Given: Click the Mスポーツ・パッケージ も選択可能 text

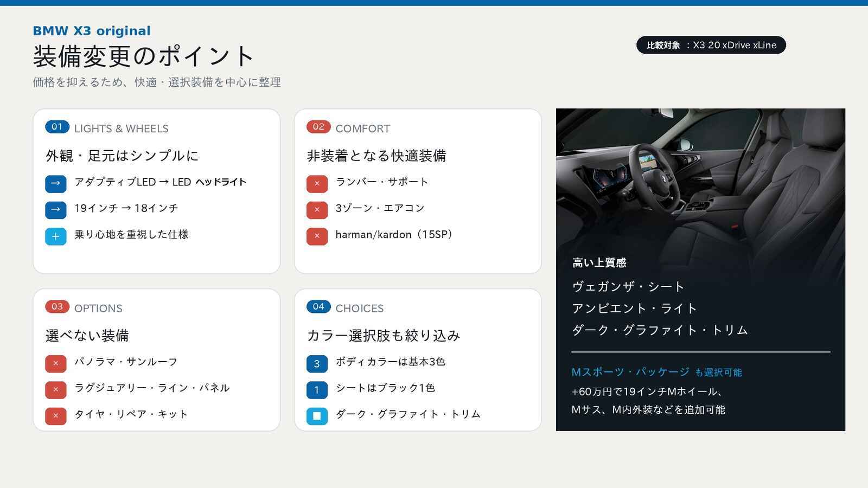Looking at the screenshot, I should (656, 372).
